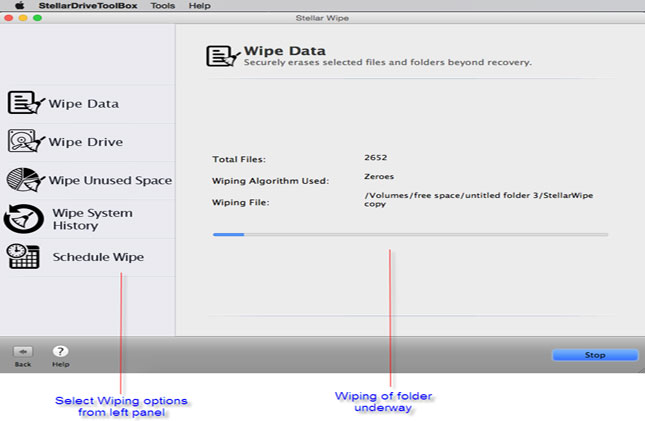This screenshot has height=421, width=645.
Task: Click the Wipe Drive hard disk icon
Action: [26, 141]
